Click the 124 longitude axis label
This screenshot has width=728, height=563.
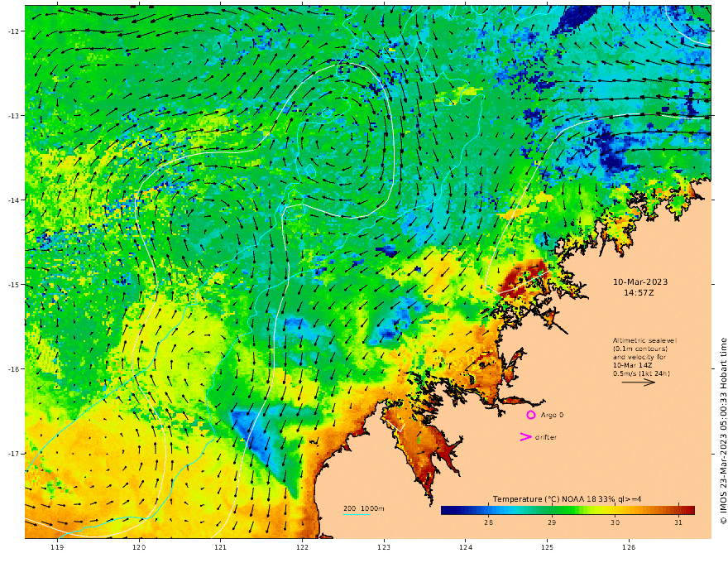[x=466, y=547]
